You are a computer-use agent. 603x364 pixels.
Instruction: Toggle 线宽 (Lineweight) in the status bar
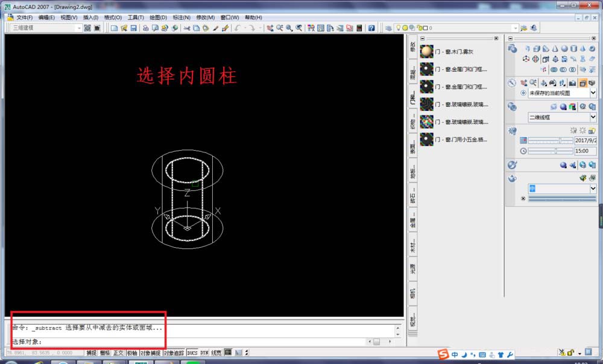click(x=216, y=353)
